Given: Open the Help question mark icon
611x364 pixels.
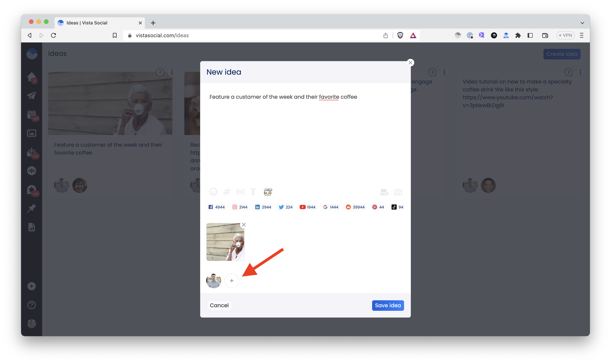Looking at the screenshot, I should pos(31,305).
